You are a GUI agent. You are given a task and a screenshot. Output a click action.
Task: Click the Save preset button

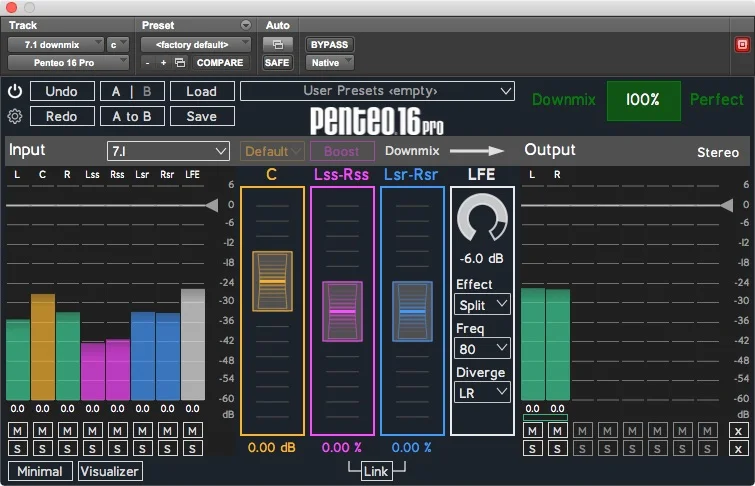coord(202,117)
